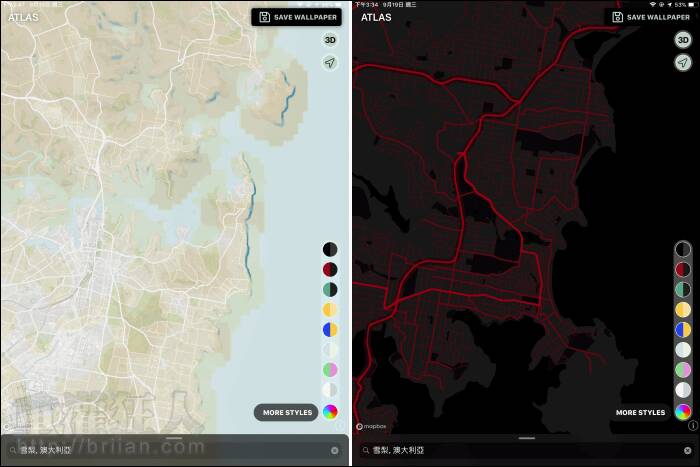Tap ATLAS title in right dark map

coord(376,17)
